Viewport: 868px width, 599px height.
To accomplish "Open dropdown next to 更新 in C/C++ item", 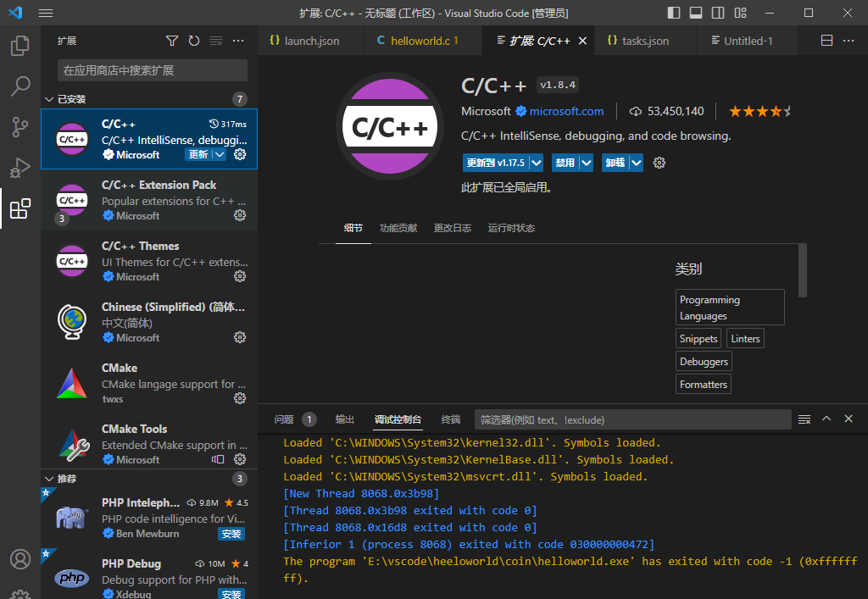I will tap(220, 154).
